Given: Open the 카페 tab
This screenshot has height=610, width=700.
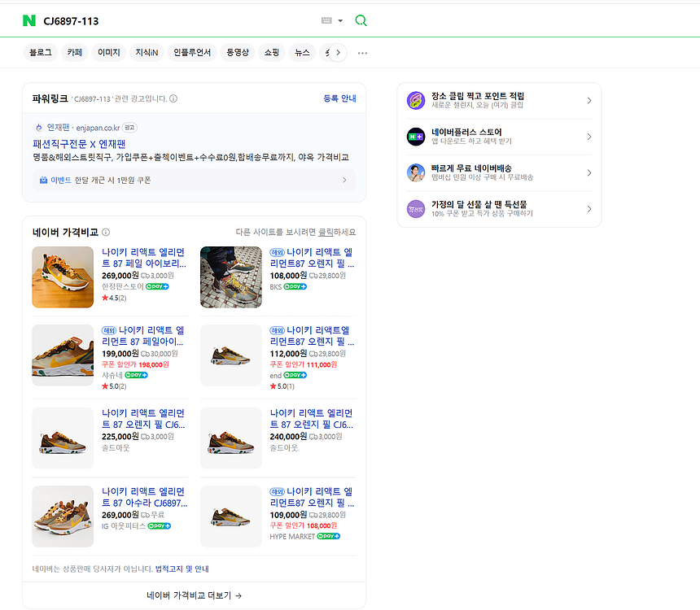Looking at the screenshot, I should pyautogui.click(x=75, y=53).
